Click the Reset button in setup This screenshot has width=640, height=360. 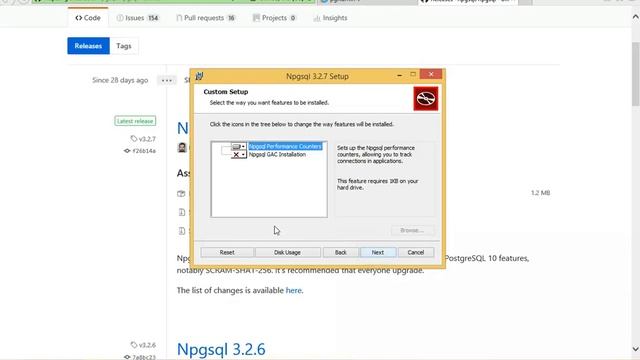[x=227, y=252]
